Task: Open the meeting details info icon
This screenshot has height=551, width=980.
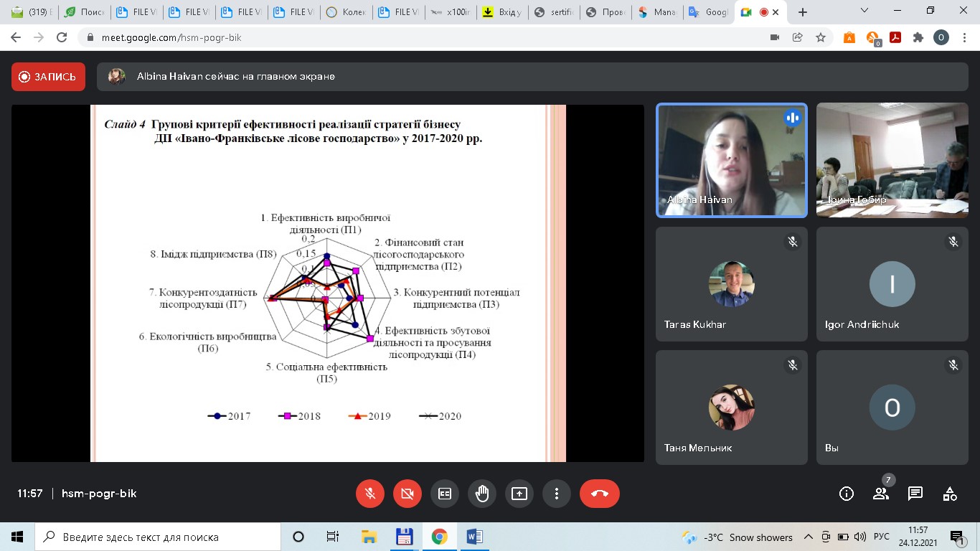Action: [x=847, y=494]
